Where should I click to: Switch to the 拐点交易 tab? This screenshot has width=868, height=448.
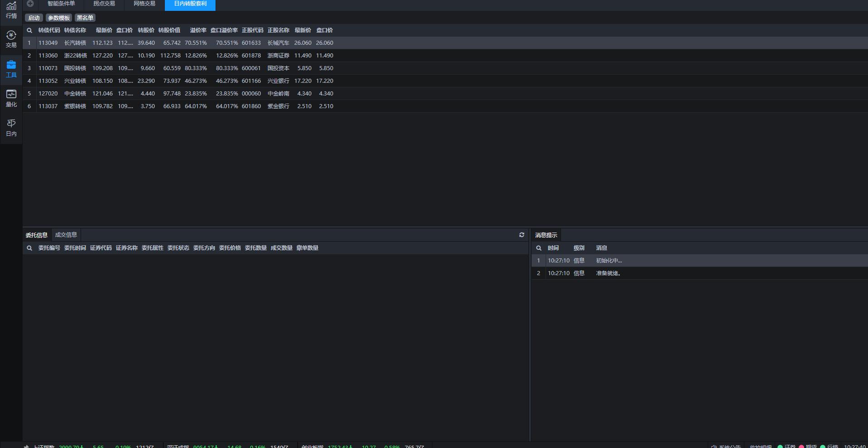(104, 4)
